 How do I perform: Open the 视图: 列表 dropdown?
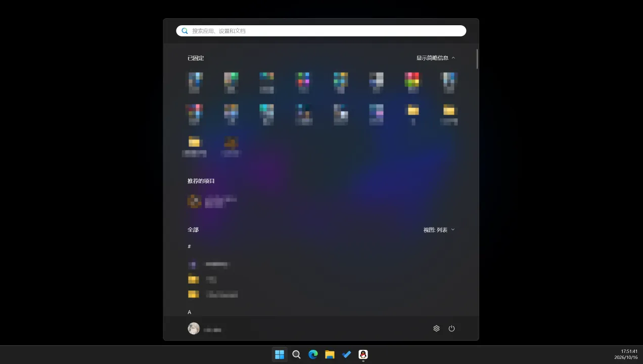tap(439, 230)
